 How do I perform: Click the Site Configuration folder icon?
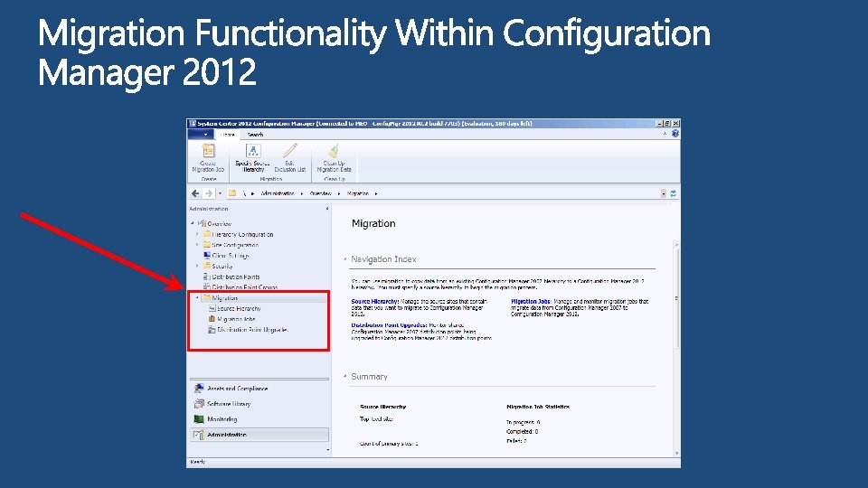[x=207, y=245]
